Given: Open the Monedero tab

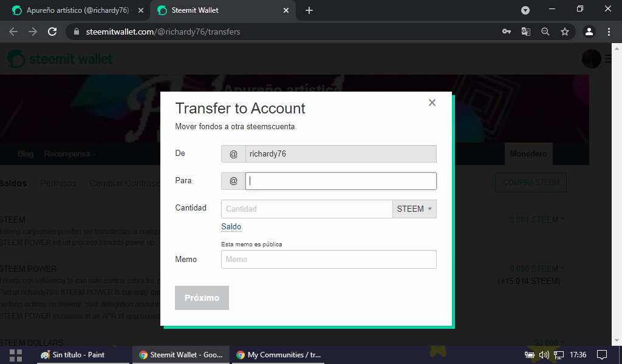Looking at the screenshot, I should click(x=528, y=153).
